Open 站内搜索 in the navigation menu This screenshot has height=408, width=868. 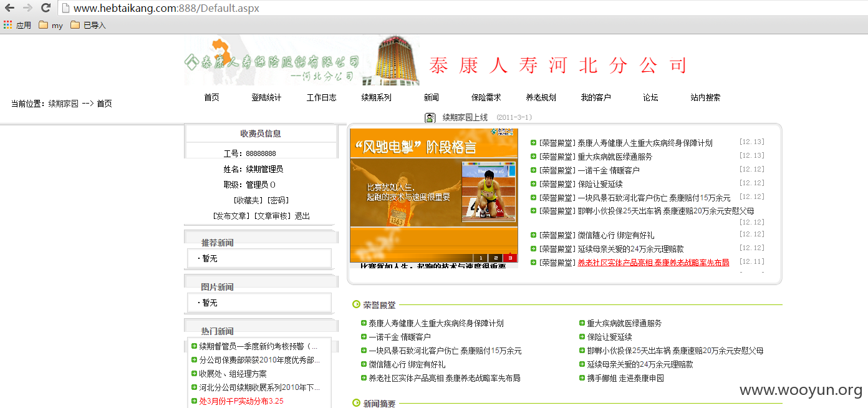(705, 97)
